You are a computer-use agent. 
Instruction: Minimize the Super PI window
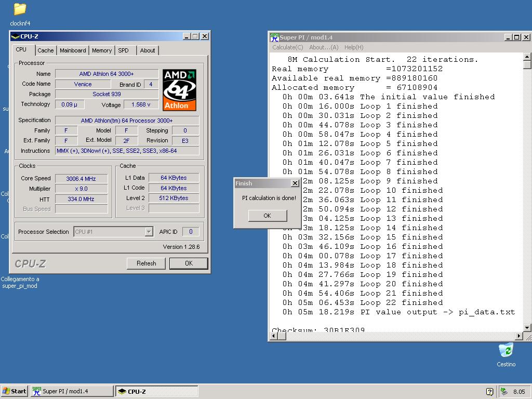508,37
